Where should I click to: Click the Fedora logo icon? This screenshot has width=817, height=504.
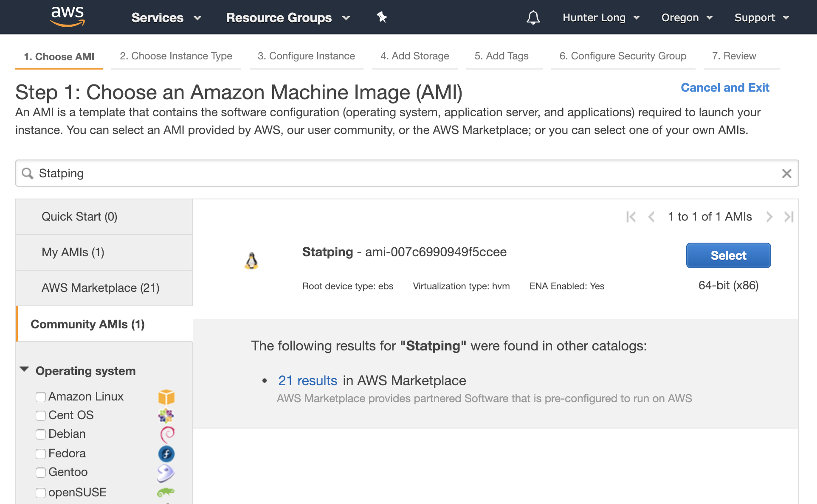(166, 454)
